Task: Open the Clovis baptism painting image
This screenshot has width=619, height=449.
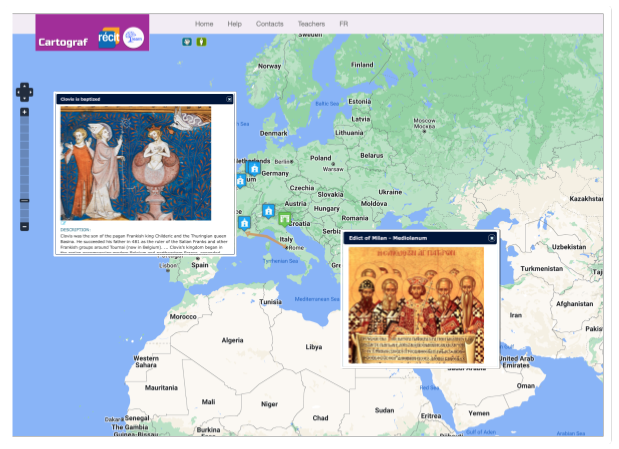Action: (x=135, y=164)
